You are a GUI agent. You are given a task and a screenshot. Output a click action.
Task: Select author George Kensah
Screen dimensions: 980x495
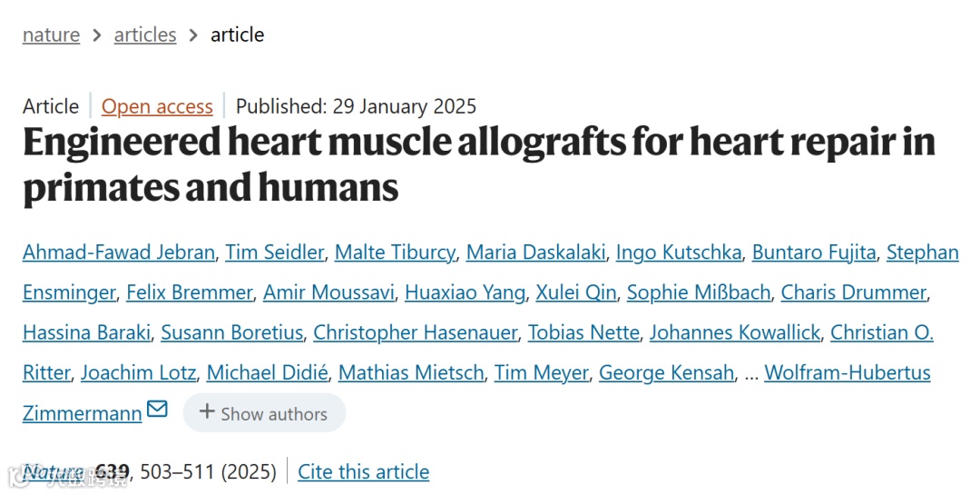(x=666, y=372)
